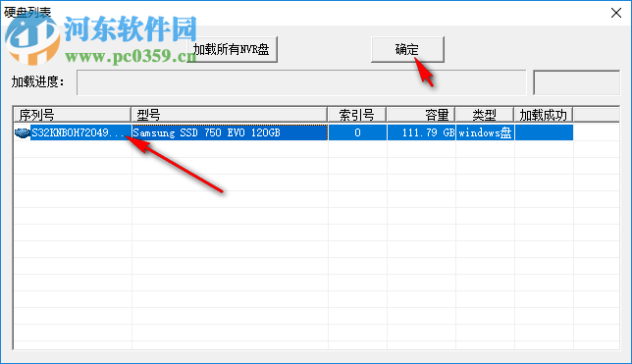This screenshot has height=364, width=632.
Task: Click the index value 0 cell
Action: [x=357, y=132]
